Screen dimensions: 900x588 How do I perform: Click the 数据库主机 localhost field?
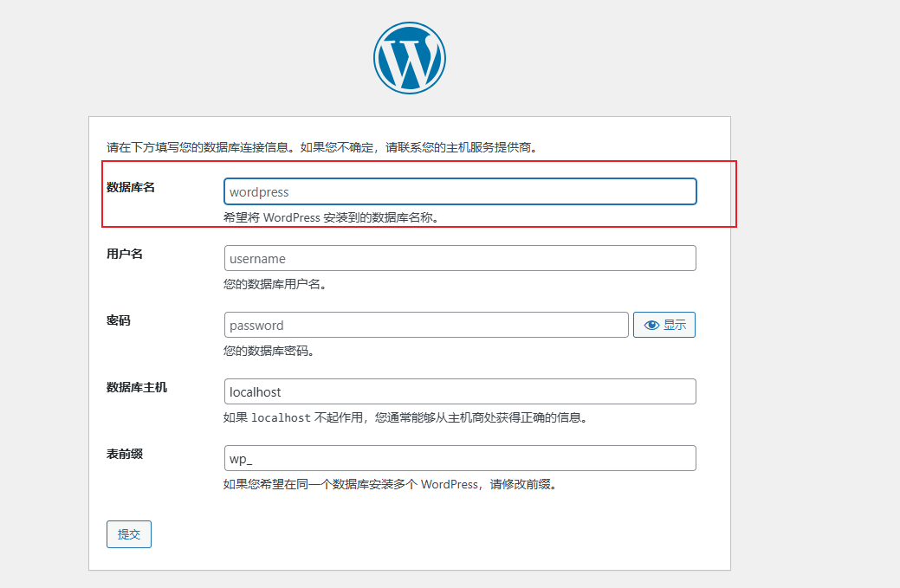click(460, 391)
